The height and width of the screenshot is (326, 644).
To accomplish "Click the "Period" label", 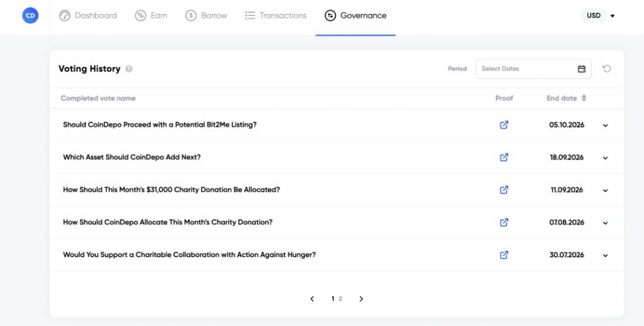I will [457, 68].
